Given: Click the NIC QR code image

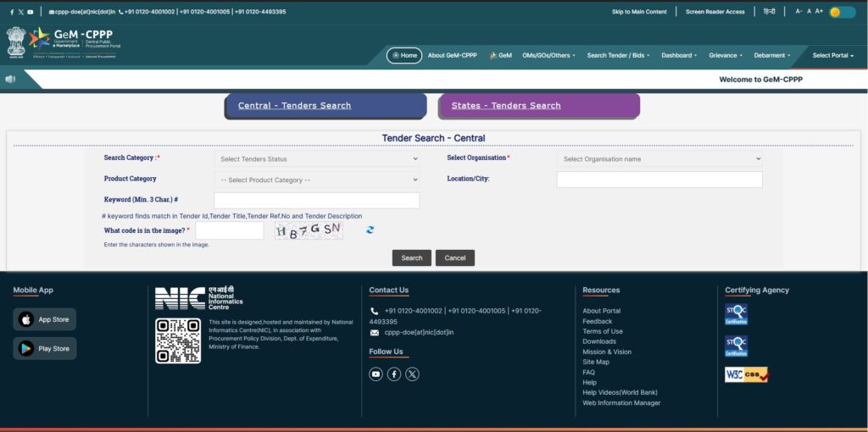Looking at the screenshot, I should tap(178, 341).
